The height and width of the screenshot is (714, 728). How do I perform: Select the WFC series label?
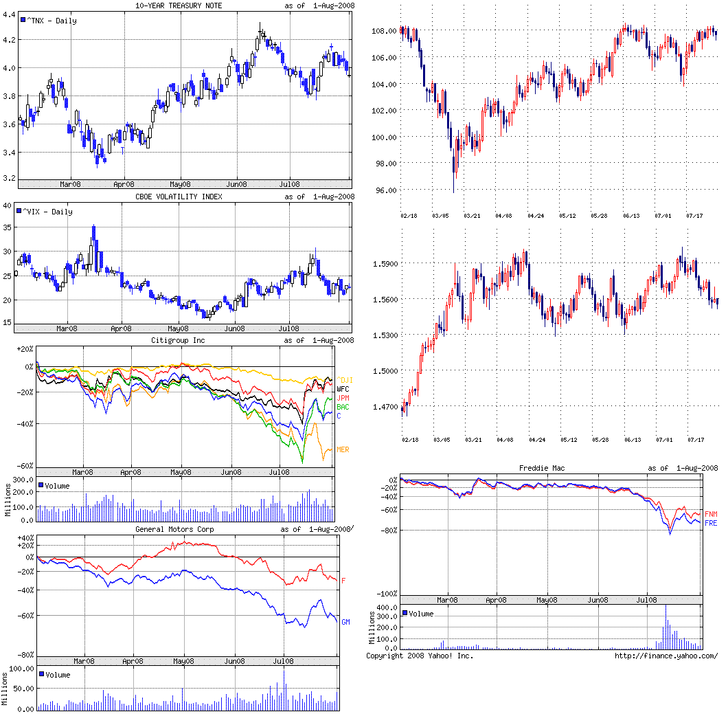343,389
